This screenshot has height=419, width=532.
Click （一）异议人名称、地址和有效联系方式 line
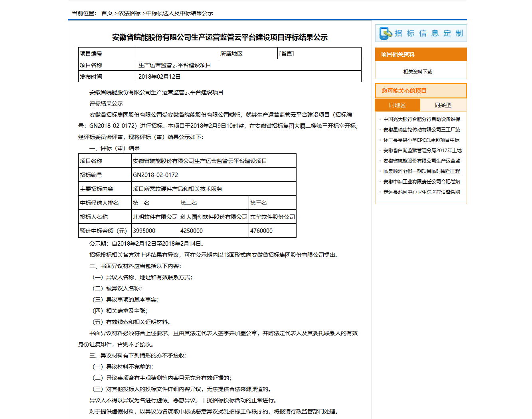[x=142, y=277]
